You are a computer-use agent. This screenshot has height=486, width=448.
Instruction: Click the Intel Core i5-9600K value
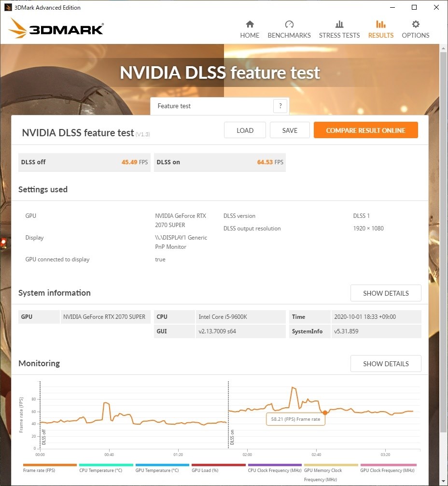point(223,317)
